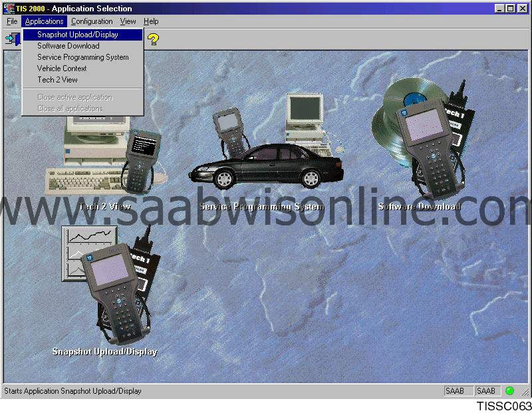Select the Vehicle Context menu entry
This screenshot has height=413, width=532.
pos(62,69)
